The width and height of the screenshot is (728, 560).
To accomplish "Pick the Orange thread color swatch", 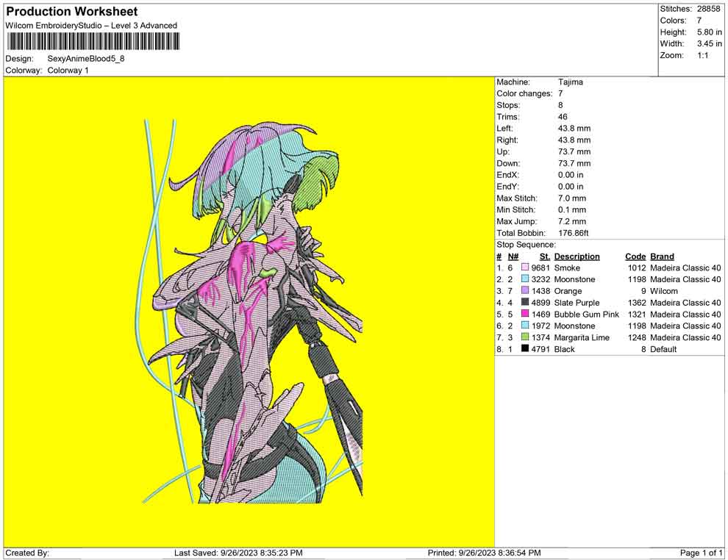I will click(525, 291).
